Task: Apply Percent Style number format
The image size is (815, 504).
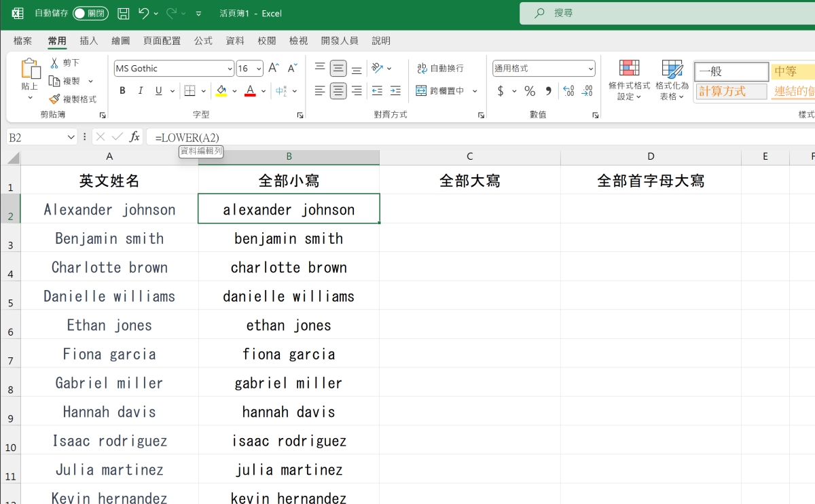Action: [x=530, y=91]
